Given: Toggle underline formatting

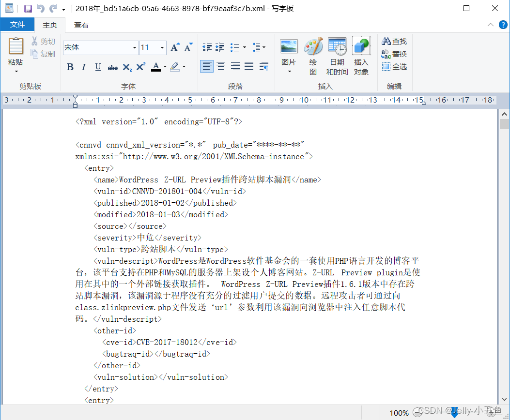Looking at the screenshot, I should point(97,67).
